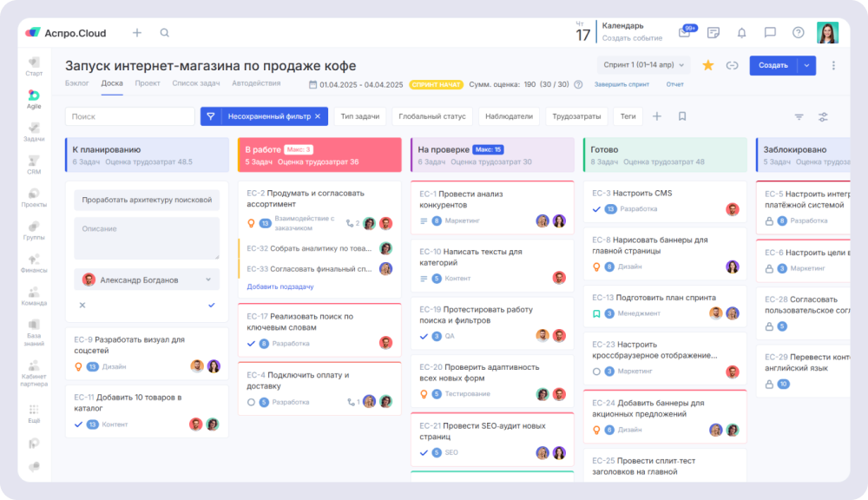868x500 pixels.
Task: Click Добавить подзадачу under EC-2
Action: [x=279, y=286]
